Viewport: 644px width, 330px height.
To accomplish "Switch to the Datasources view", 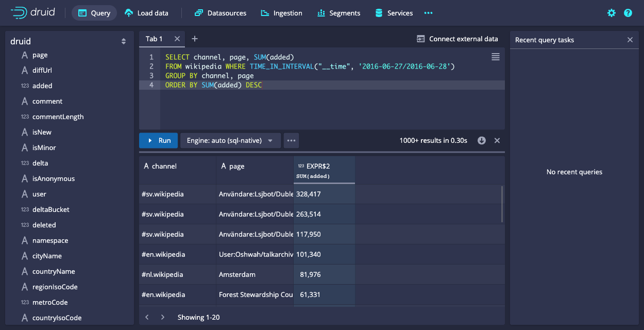I will [221, 13].
